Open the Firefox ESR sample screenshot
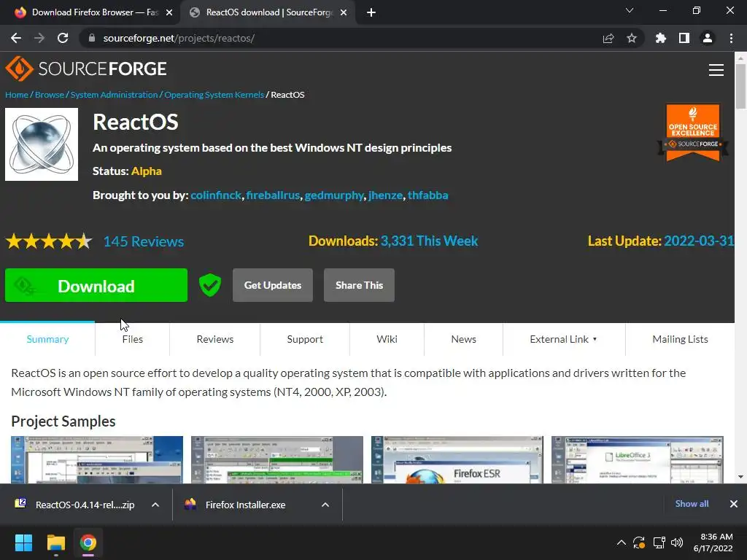747x560 pixels. tap(457, 459)
